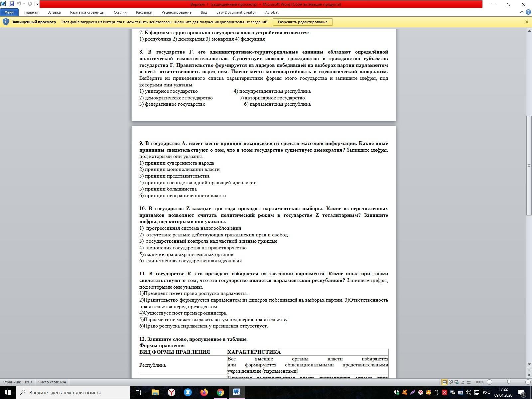Expand the Undo history dropdown arrow

tap(24, 4)
